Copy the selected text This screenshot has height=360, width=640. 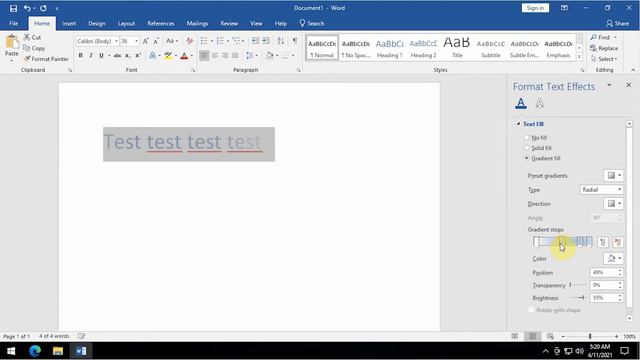34,48
